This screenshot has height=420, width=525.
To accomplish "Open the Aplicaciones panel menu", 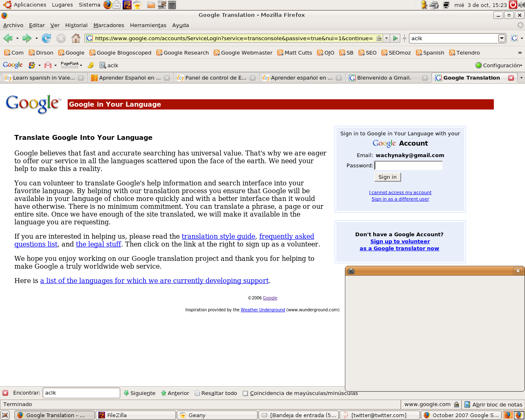I will pyautogui.click(x=25, y=5).
